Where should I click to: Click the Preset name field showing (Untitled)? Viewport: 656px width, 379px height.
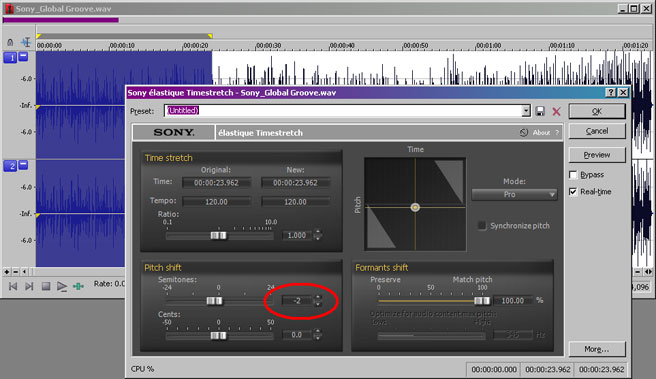pos(343,111)
